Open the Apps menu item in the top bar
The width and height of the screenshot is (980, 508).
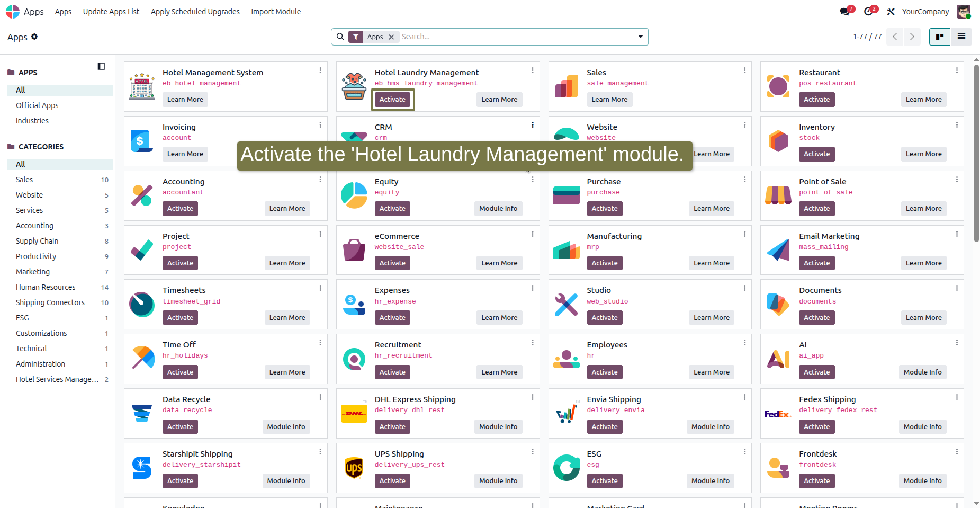pos(63,12)
